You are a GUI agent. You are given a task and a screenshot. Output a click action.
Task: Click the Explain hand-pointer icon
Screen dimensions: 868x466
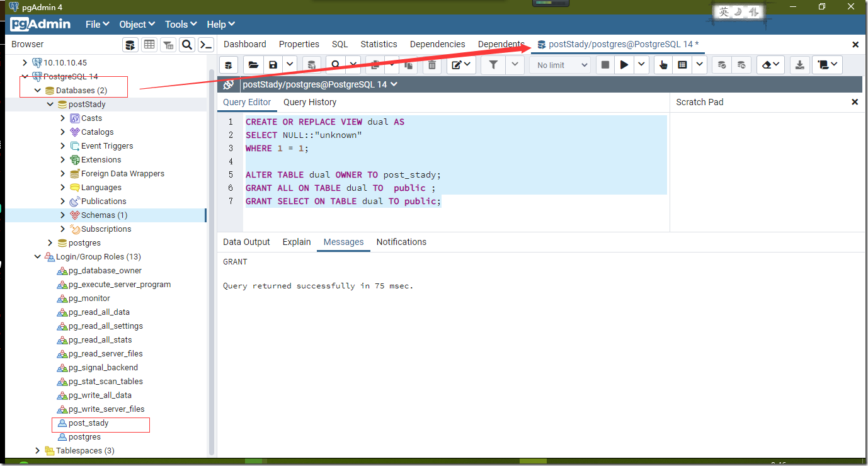pyautogui.click(x=663, y=65)
